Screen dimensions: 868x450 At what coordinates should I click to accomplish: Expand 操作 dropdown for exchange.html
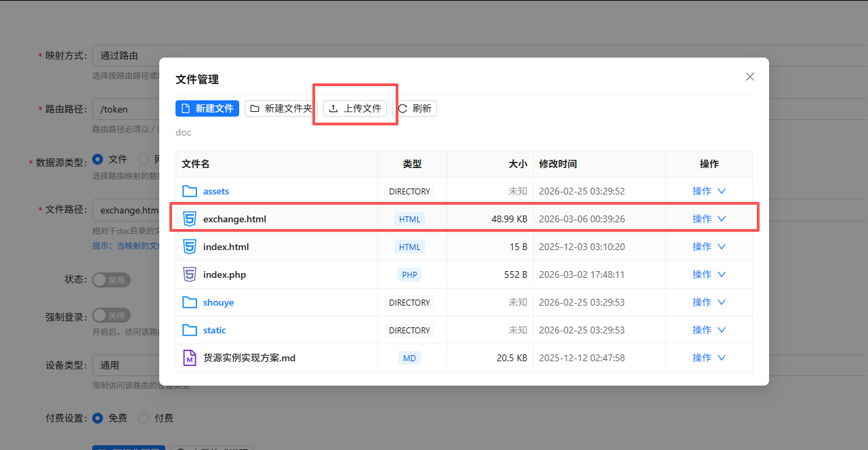709,219
